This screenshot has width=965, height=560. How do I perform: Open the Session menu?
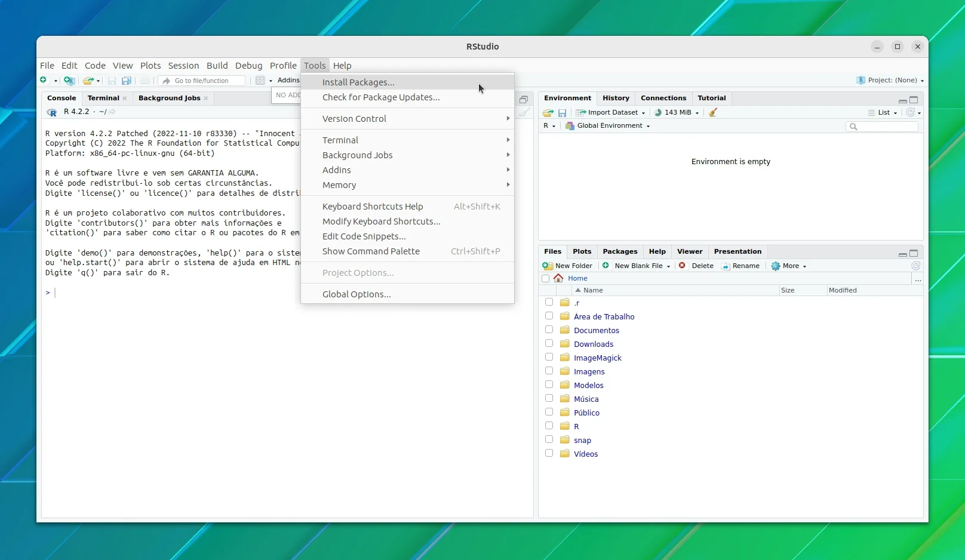point(183,66)
